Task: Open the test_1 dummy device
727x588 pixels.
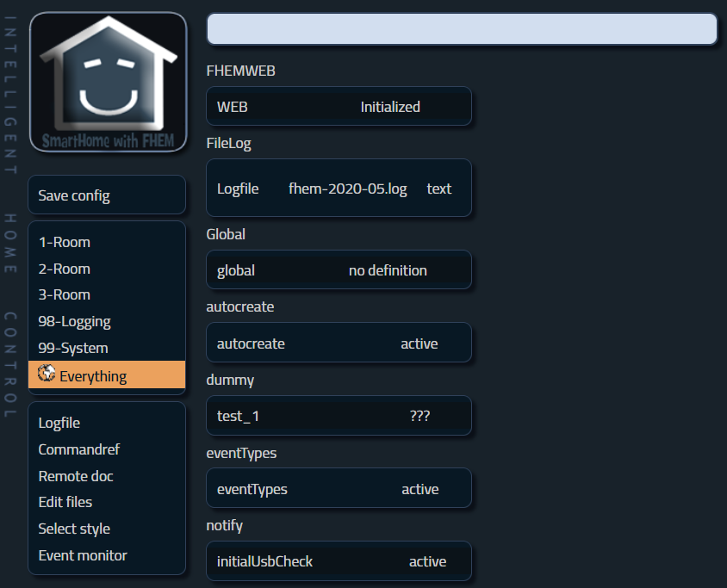Action: point(239,416)
